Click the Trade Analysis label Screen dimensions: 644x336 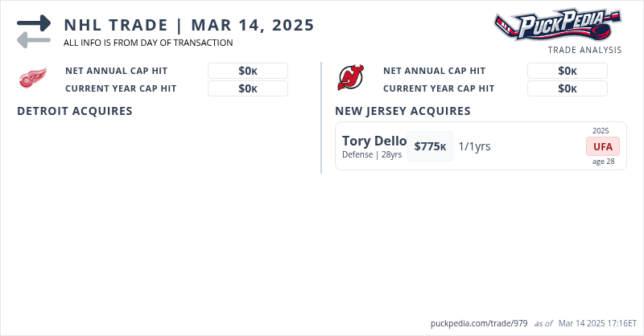tap(584, 50)
